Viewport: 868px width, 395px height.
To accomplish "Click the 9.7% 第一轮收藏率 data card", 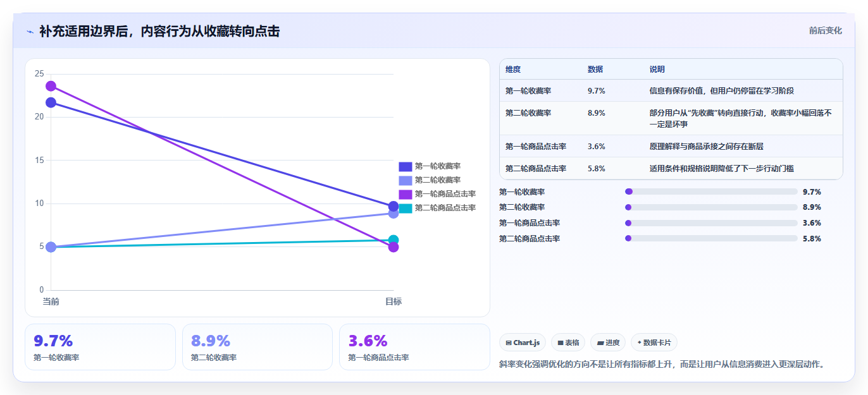I will (100, 347).
